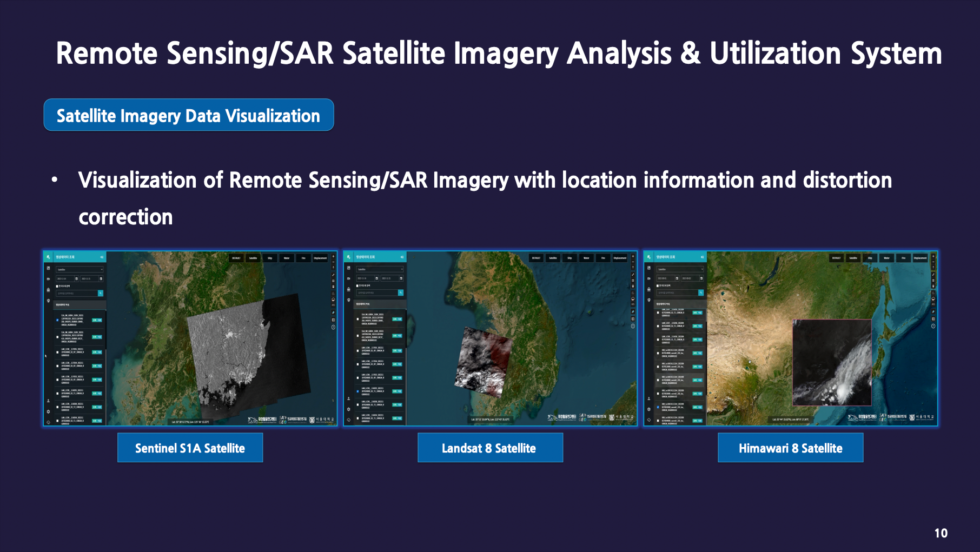Open ship layer icon in Landsat 8 toolbar
Image resolution: width=980 pixels, height=552 pixels.
(x=633, y=300)
